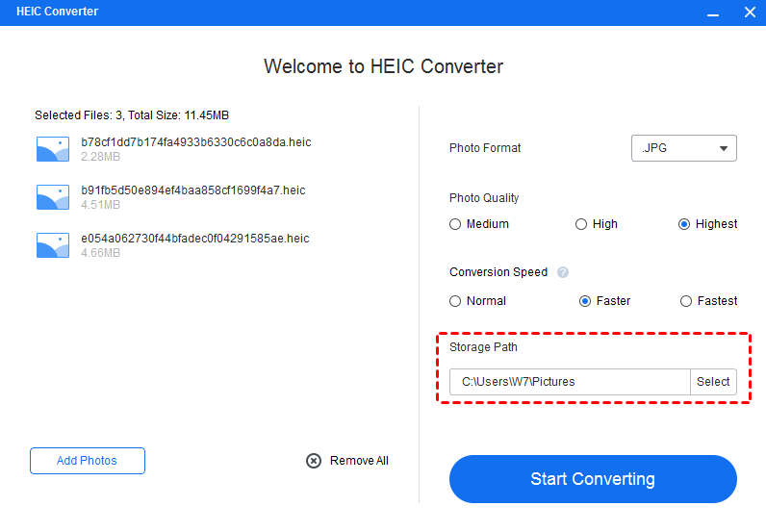766x532 pixels.
Task: Enable Fastest conversion speed
Action: pyautogui.click(x=686, y=301)
